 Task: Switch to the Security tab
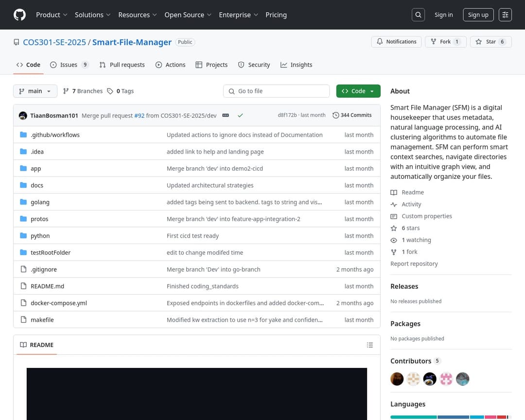(254, 65)
